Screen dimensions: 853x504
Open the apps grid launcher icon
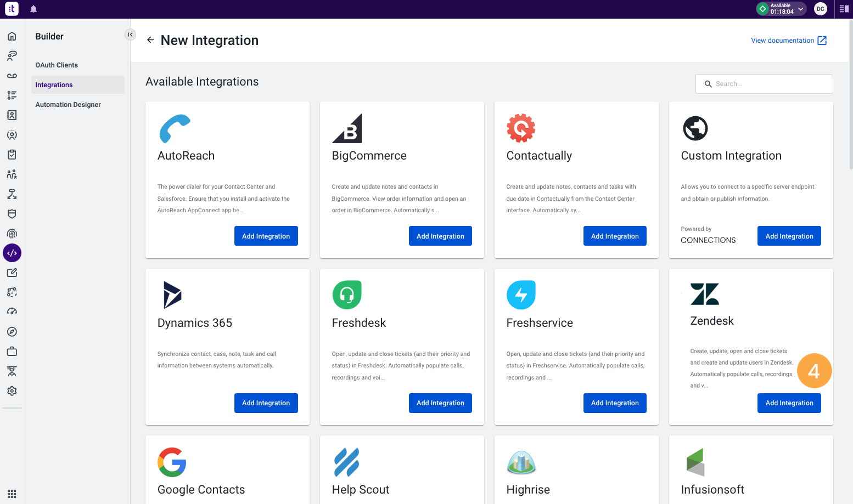tap(12, 494)
